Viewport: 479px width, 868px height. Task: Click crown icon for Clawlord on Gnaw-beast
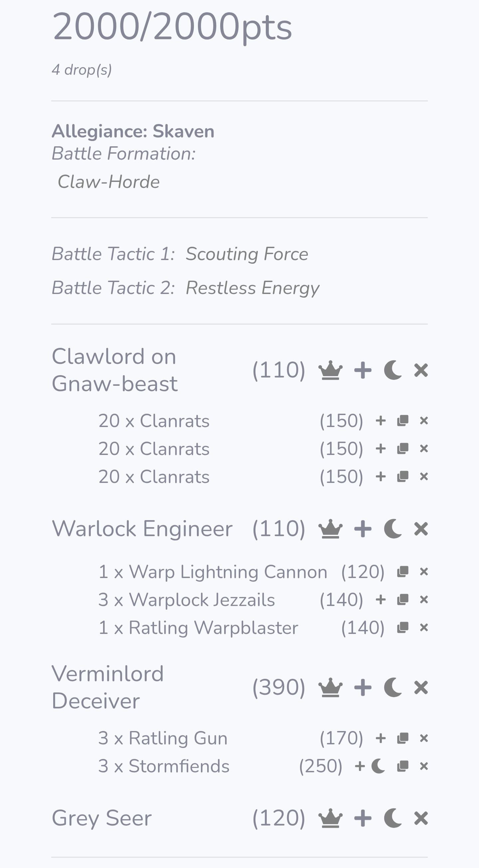point(330,370)
